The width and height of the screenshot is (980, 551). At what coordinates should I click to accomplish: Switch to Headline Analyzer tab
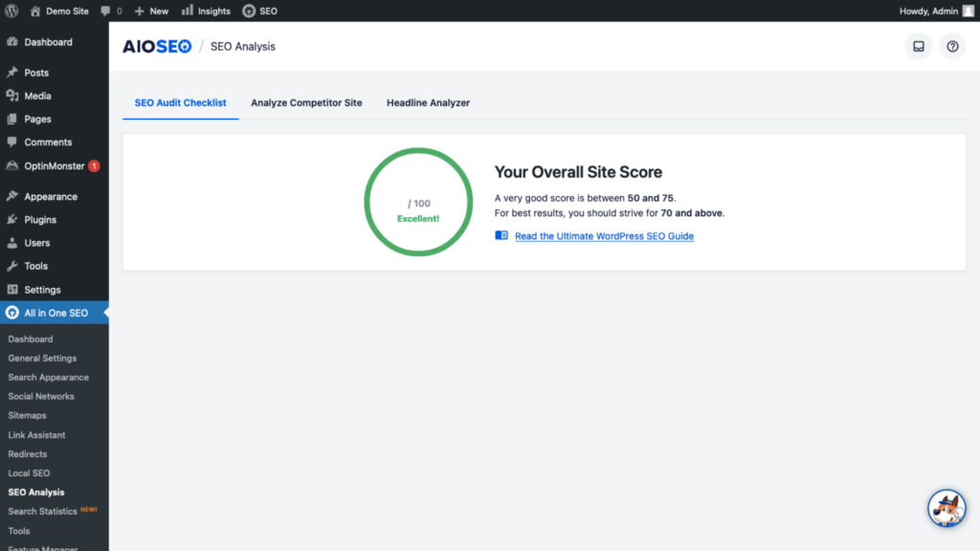point(428,102)
